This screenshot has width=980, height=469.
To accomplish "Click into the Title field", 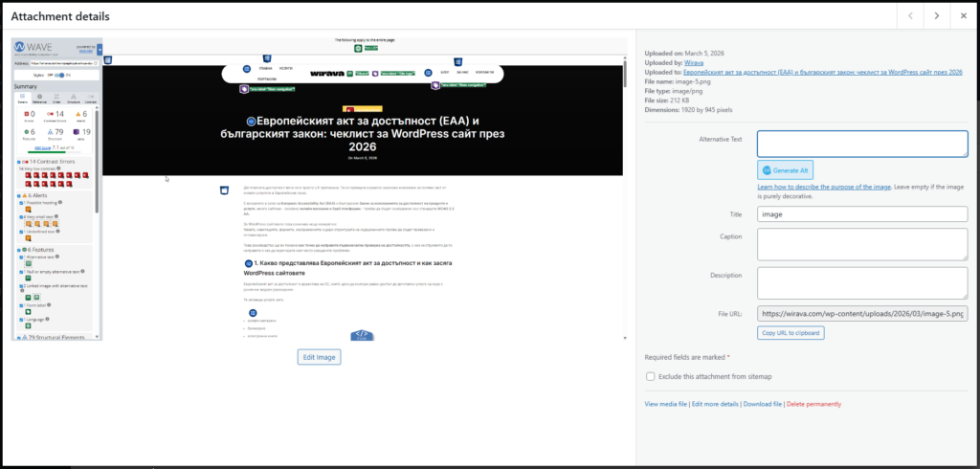I will [x=861, y=215].
